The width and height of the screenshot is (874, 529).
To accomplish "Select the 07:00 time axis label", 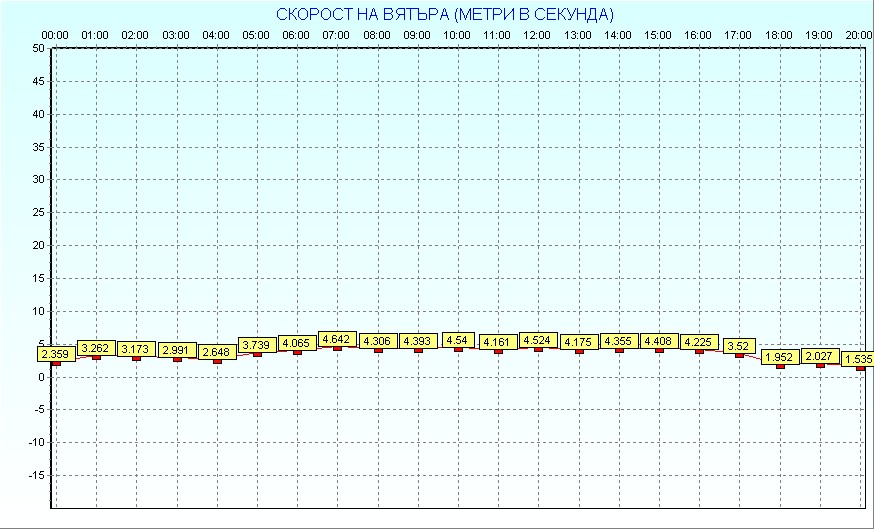I will (337, 35).
